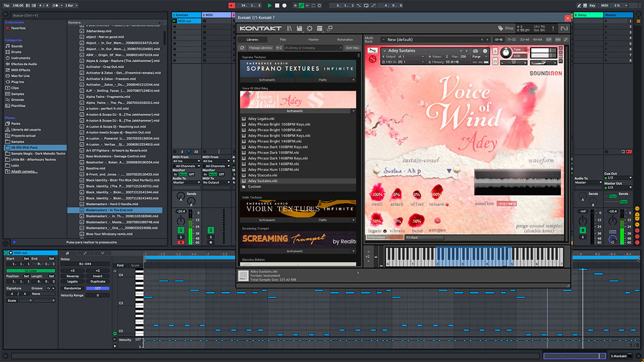Click the Reverse note button
This screenshot has height=362, width=644.
pos(72,276)
